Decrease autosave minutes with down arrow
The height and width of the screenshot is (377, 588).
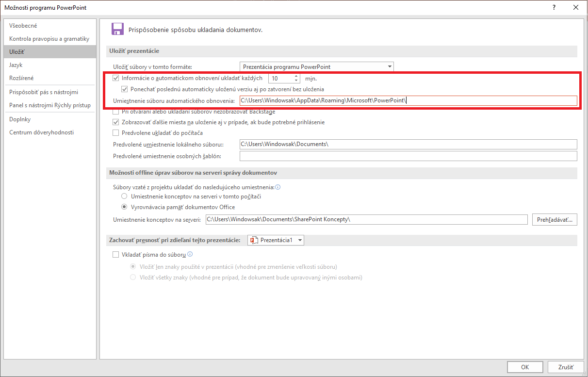pyautogui.click(x=296, y=81)
